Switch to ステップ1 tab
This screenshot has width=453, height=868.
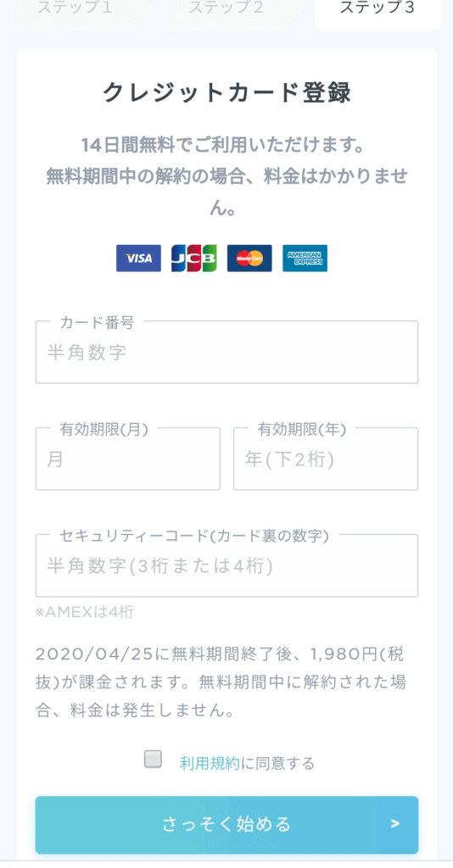coord(75,8)
